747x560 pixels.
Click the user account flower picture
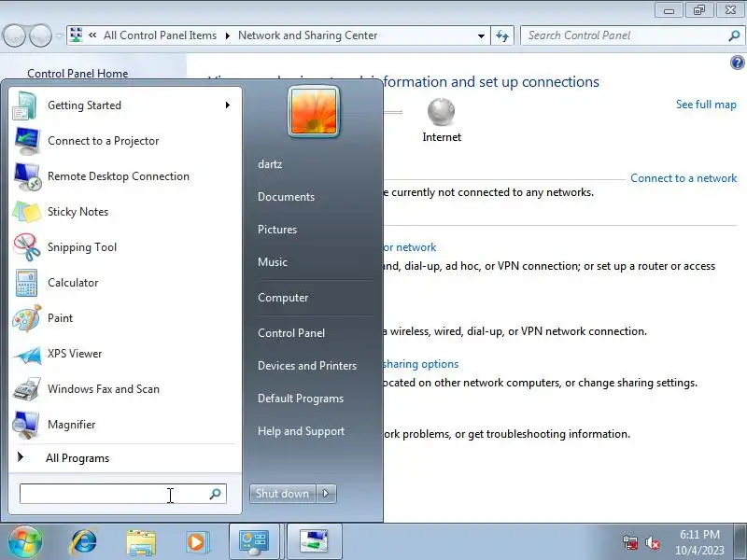(x=314, y=112)
